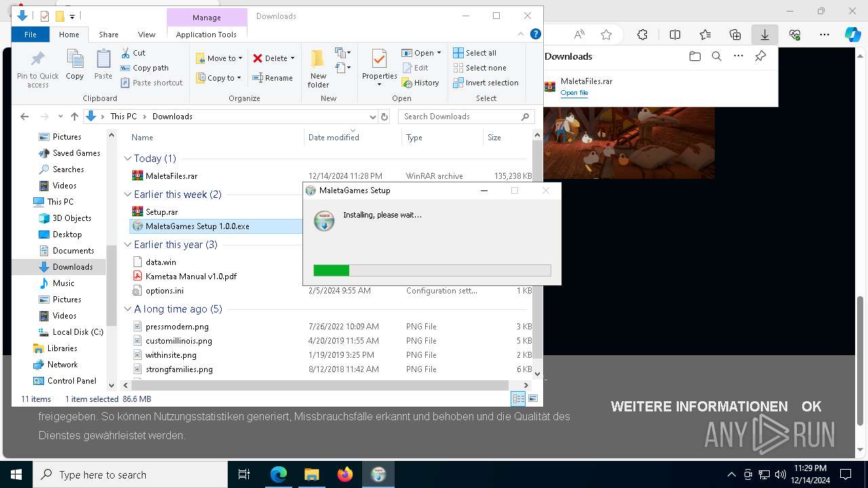The width and height of the screenshot is (868, 488).
Task: Click Pin to Quick access icon
Action: [x=38, y=60]
